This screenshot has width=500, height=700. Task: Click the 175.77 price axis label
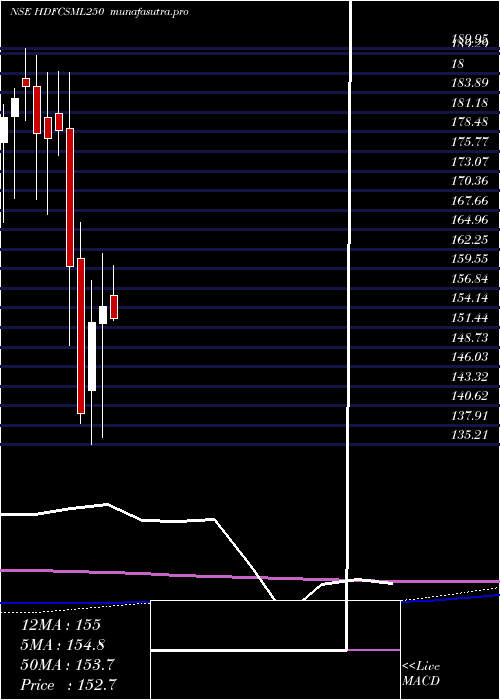pyautogui.click(x=470, y=142)
